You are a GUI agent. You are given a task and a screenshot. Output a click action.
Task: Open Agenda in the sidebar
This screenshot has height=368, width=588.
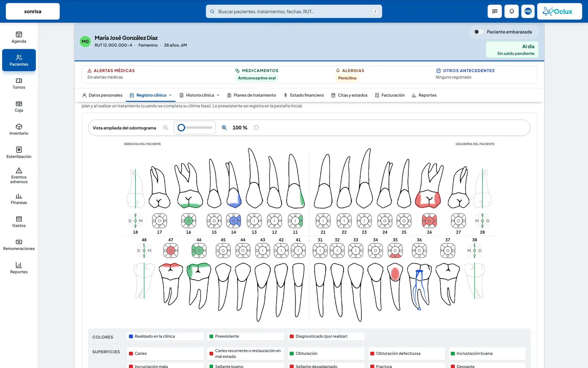click(x=19, y=37)
